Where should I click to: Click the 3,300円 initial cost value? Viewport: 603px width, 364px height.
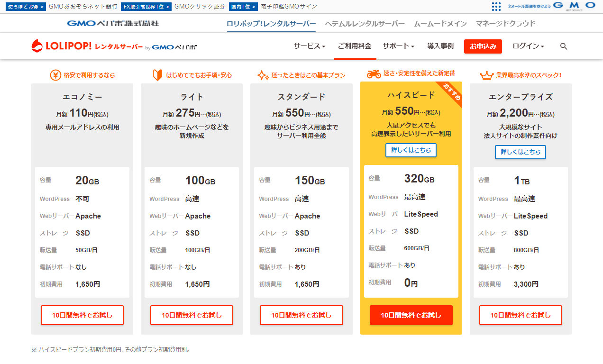point(526,284)
